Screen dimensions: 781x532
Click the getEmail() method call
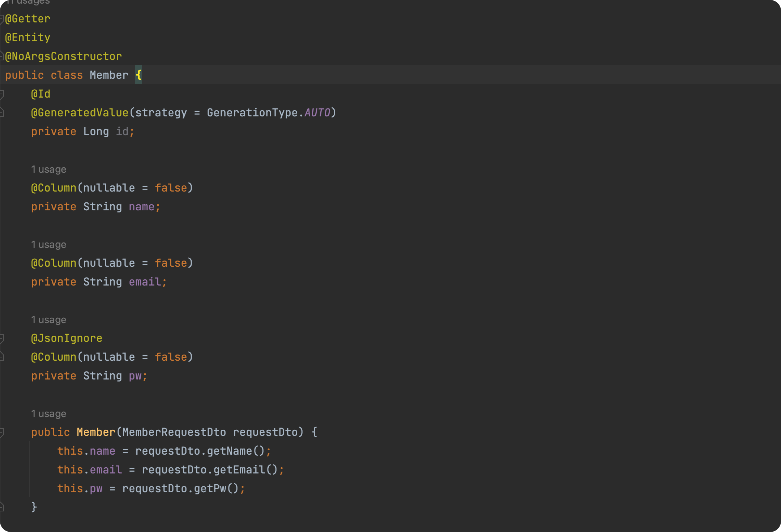[245, 470]
